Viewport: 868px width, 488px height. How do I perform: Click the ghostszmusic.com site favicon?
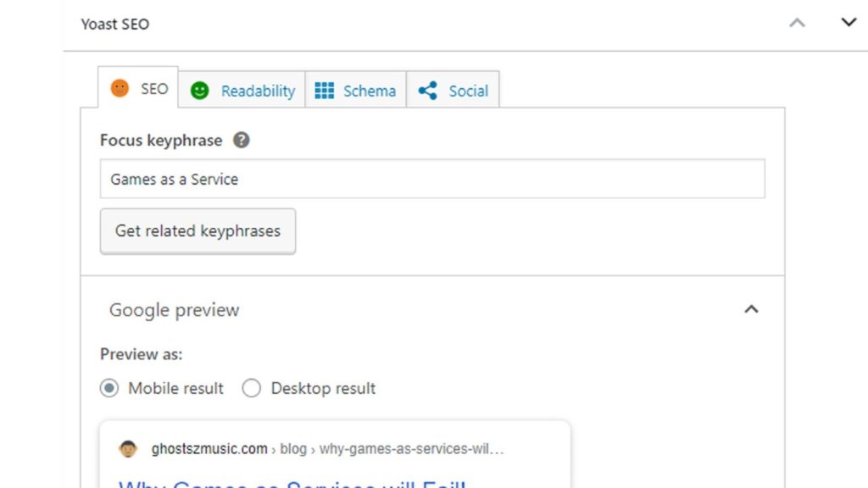128,449
